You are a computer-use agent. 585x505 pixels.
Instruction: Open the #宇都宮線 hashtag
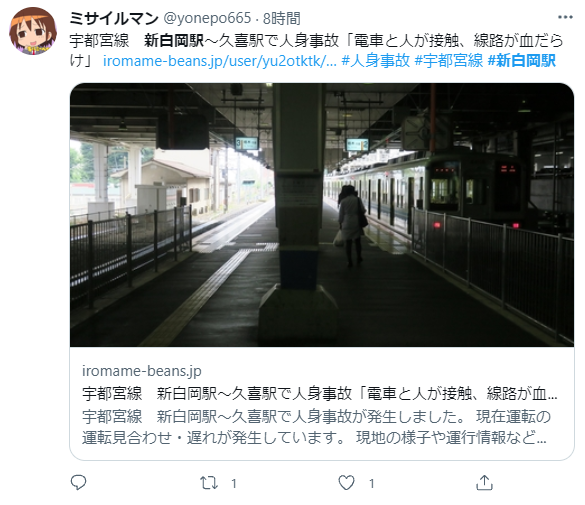pos(449,61)
